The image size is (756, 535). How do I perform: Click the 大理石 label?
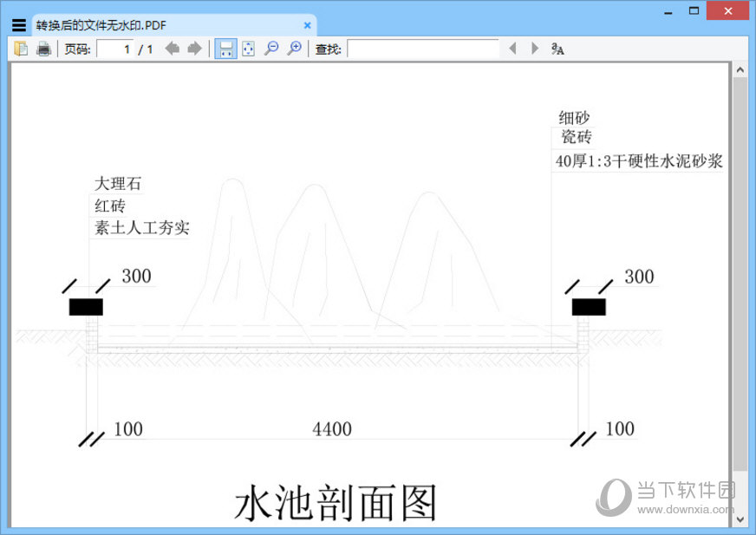click(x=118, y=184)
